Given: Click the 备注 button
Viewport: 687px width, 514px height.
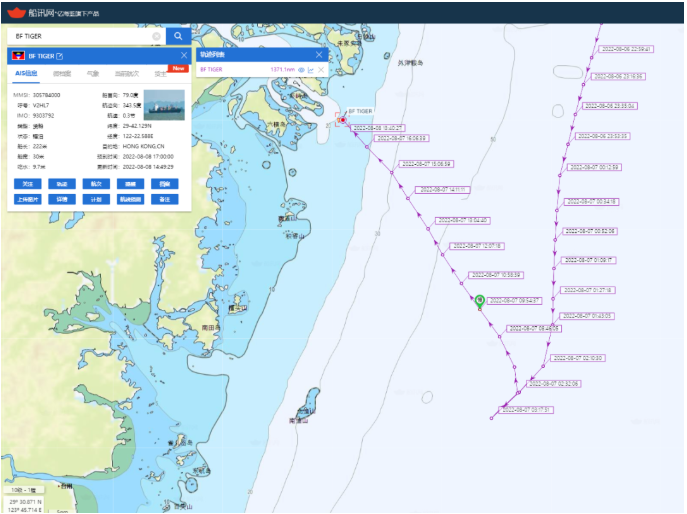Looking at the screenshot, I should 165,199.
